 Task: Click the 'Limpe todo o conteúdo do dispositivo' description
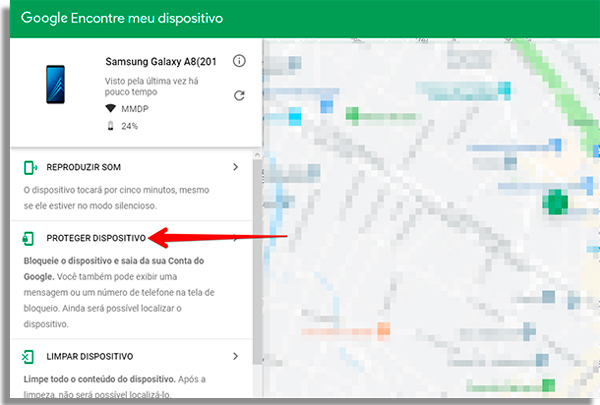click(x=114, y=387)
